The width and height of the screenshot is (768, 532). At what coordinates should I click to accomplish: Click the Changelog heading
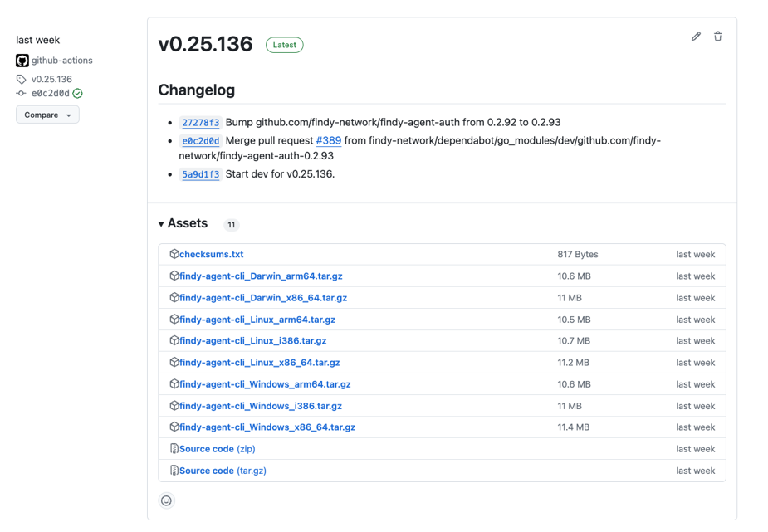click(197, 90)
